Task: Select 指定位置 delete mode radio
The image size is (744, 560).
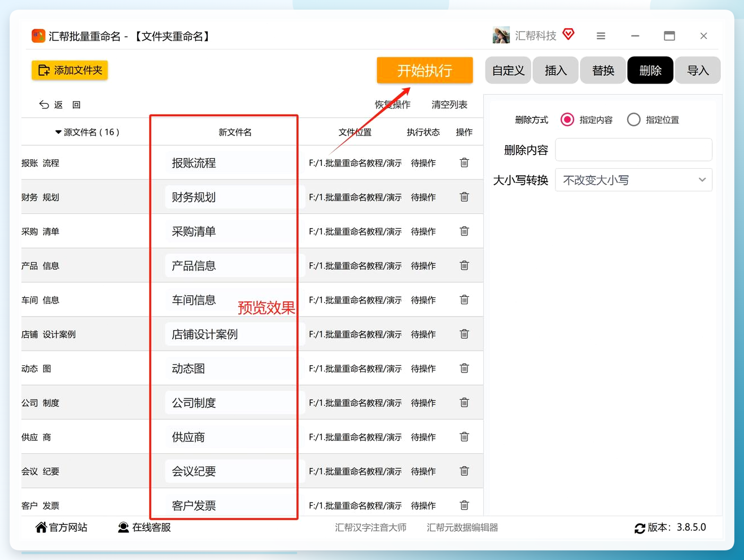Action: point(634,120)
